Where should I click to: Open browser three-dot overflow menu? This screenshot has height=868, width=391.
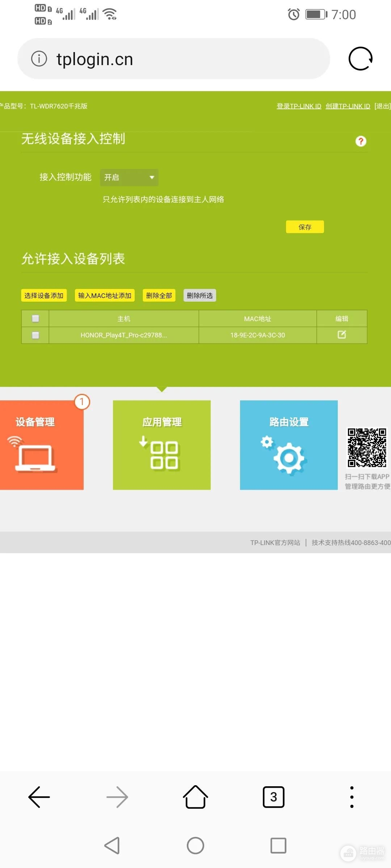click(x=352, y=797)
